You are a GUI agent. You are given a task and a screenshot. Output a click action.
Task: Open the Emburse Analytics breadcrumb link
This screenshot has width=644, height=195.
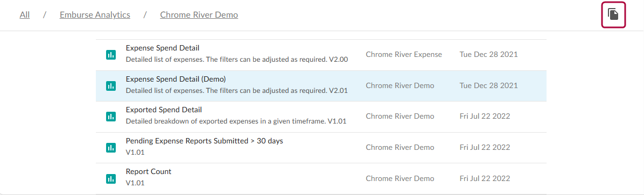coord(95,15)
